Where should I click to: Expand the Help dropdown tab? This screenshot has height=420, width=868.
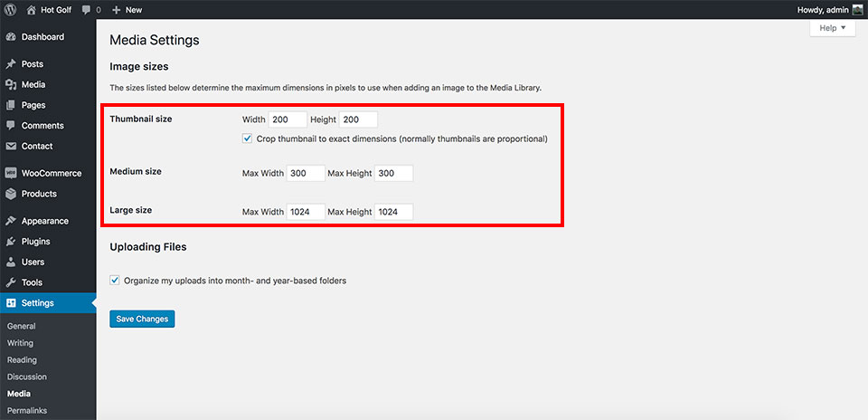(833, 28)
